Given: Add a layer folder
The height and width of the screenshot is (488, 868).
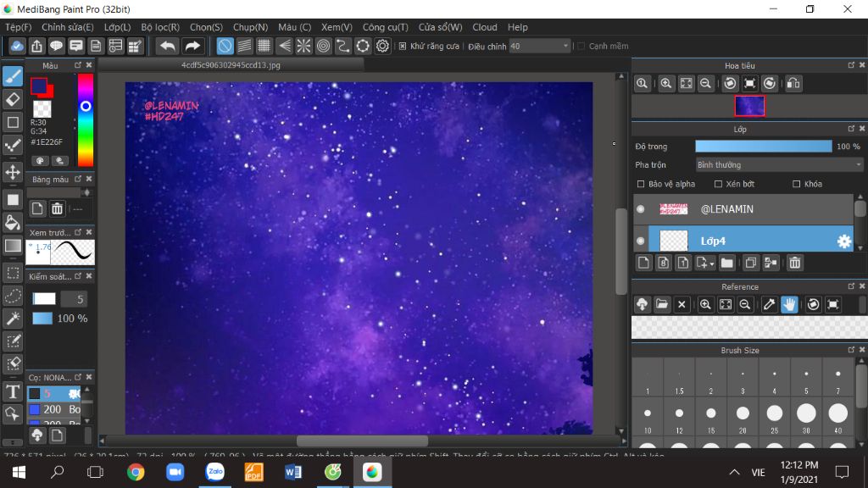Looking at the screenshot, I should pos(726,263).
